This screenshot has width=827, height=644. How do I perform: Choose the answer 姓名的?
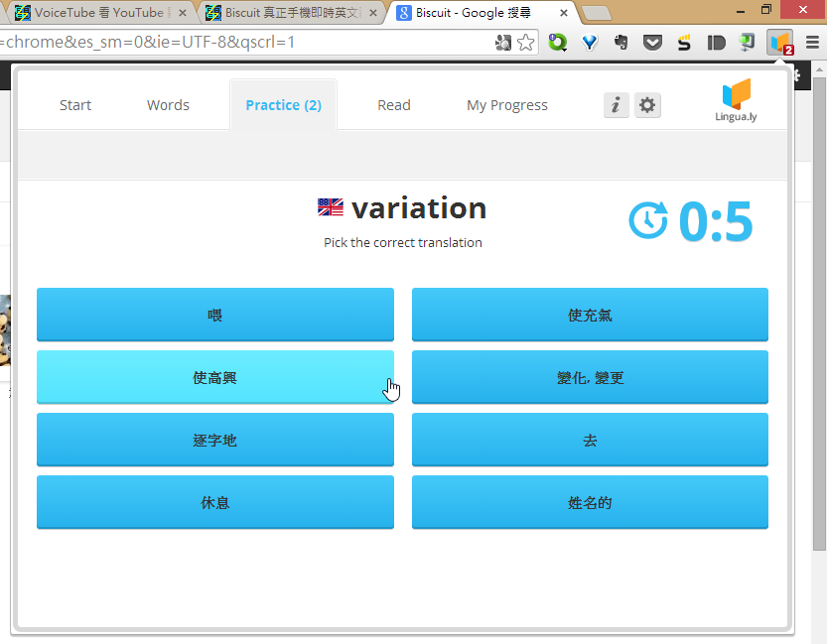click(590, 502)
